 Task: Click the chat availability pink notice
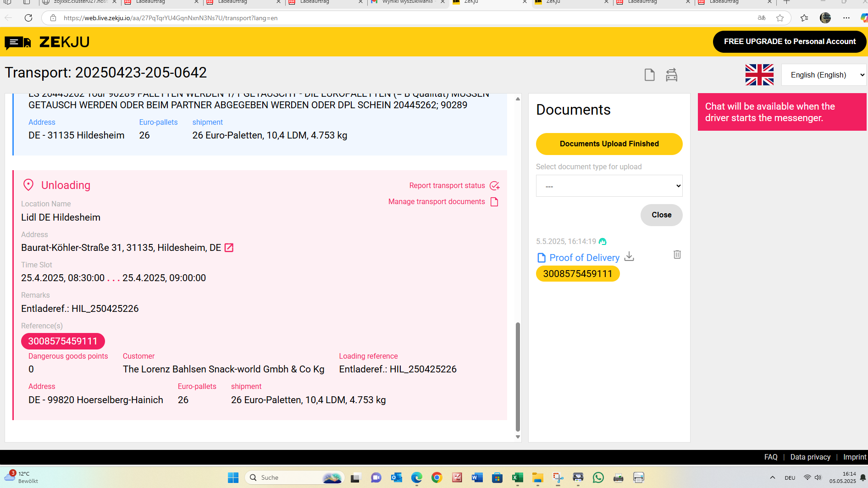(x=782, y=112)
